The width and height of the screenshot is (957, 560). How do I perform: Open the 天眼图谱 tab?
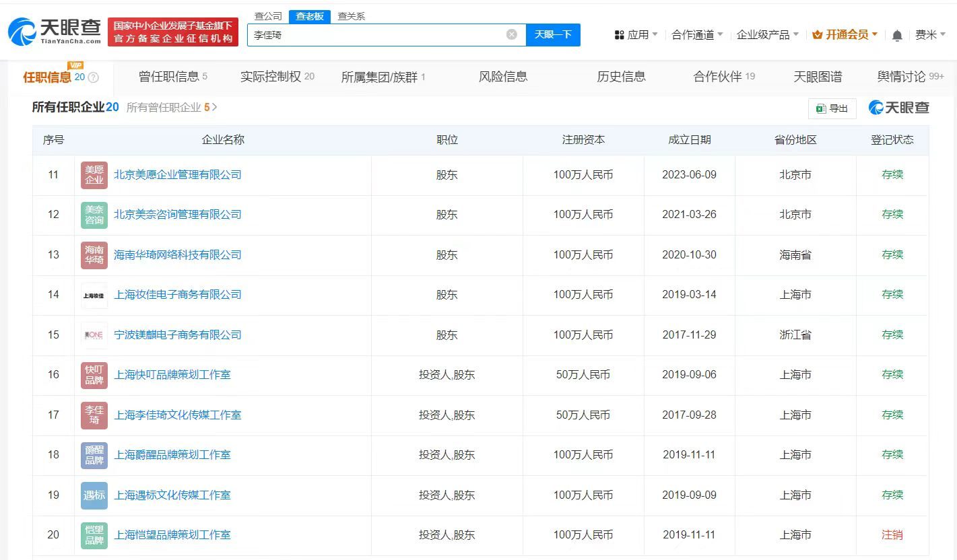(x=818, y=77)
